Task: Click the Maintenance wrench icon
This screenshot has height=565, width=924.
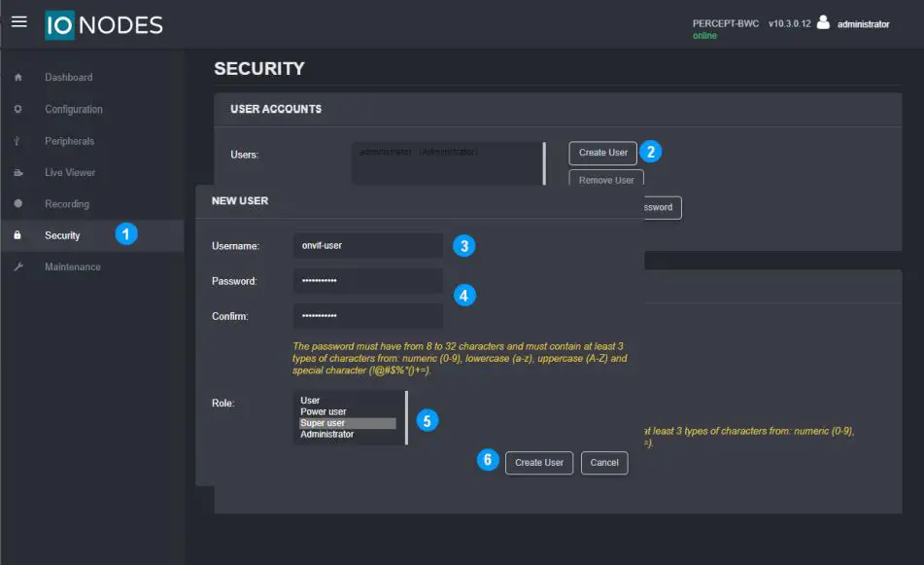Action: pyautogui.click(x=18, y=266)
